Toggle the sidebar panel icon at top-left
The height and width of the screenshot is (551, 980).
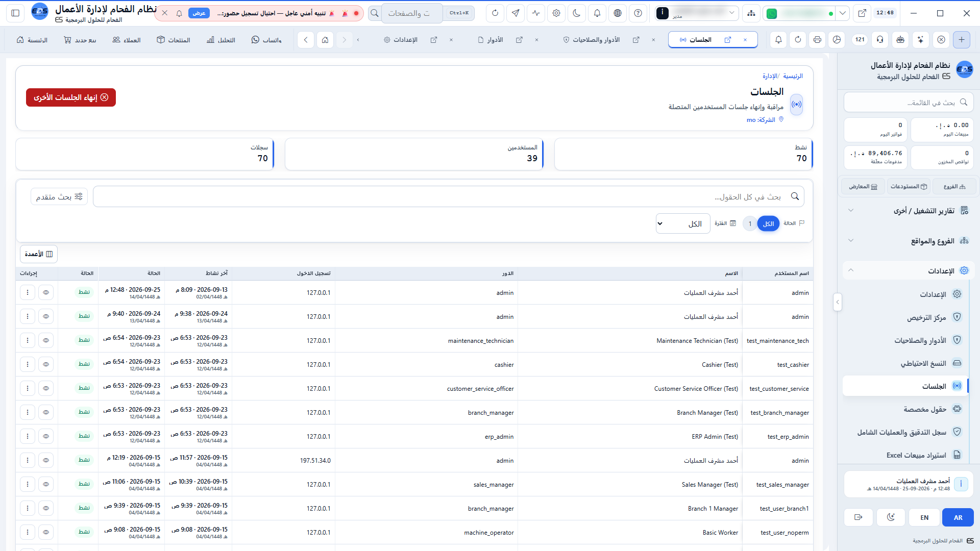pyautogui.click(x=15, y=13)
